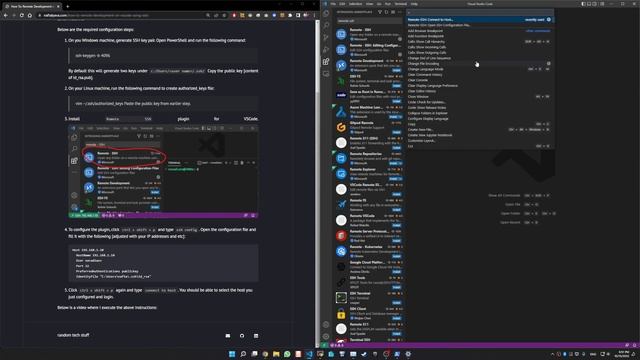Configure keybinding gear on Connect to Host row
This screenshot has height=360, width=640.
click(x=549, y=20)
